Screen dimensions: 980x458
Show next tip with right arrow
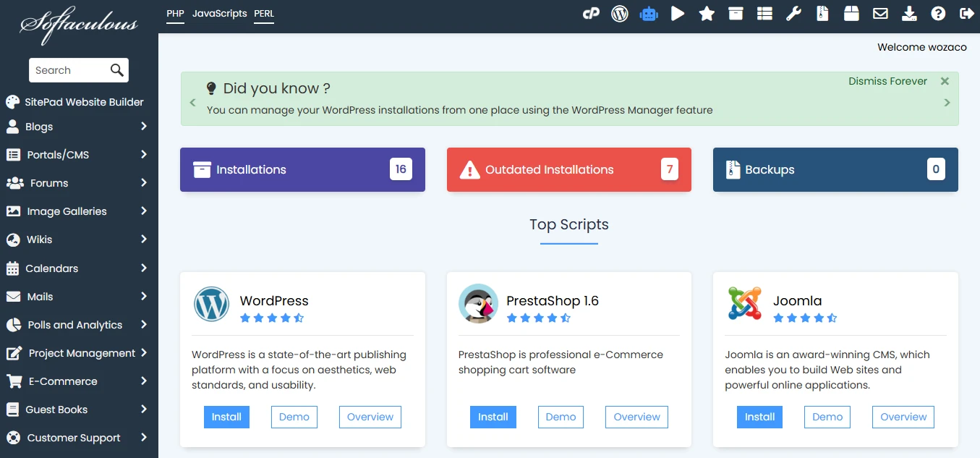[x=947, y=103]
